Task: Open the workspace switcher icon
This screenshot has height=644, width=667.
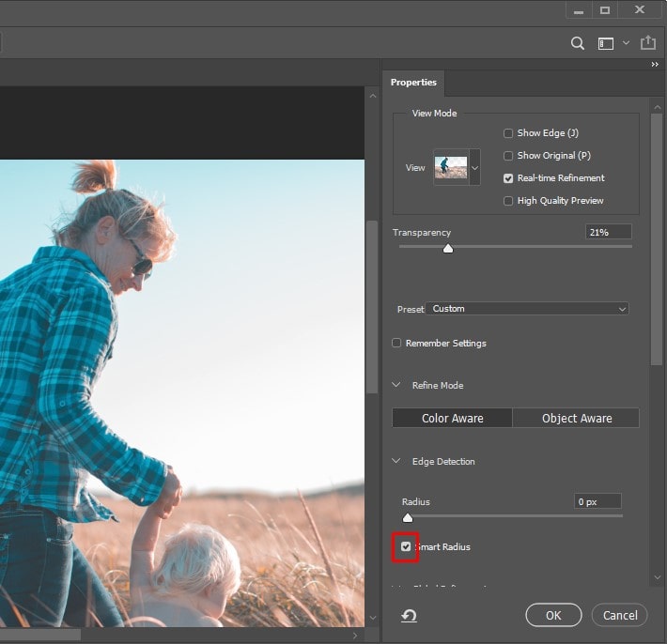Action: click(606, 43)
